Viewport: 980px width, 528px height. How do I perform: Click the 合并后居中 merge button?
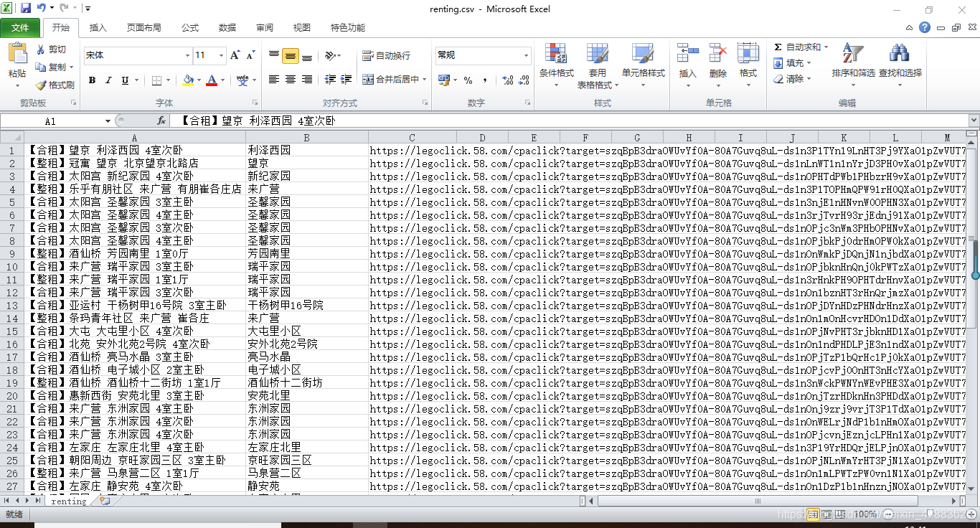[x=390, y=80]
